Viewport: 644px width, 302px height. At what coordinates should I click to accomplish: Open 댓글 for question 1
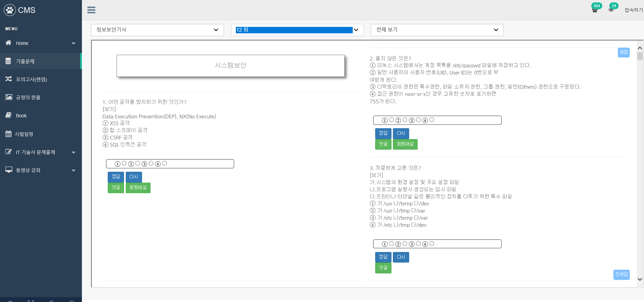point(116,188)
